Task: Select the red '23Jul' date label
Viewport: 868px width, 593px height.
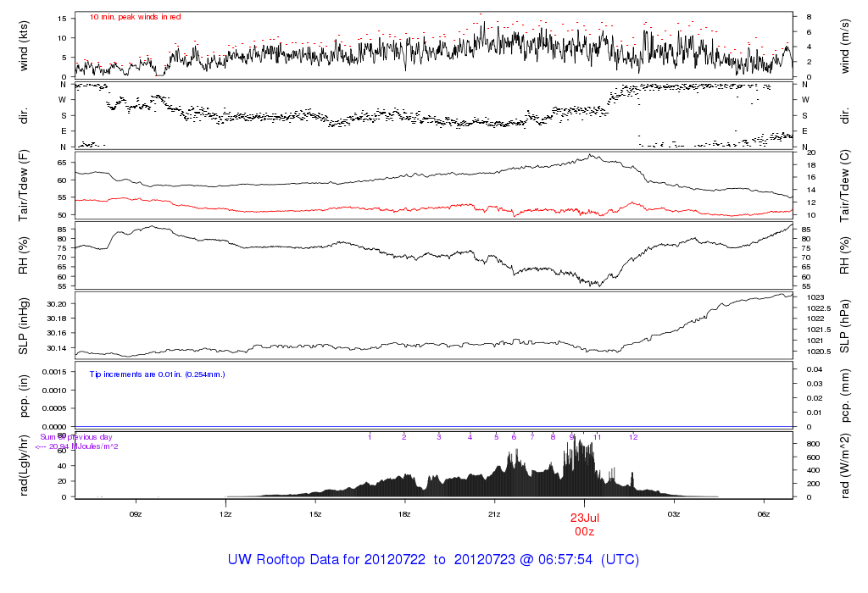Action: click(x=585, y=518)
